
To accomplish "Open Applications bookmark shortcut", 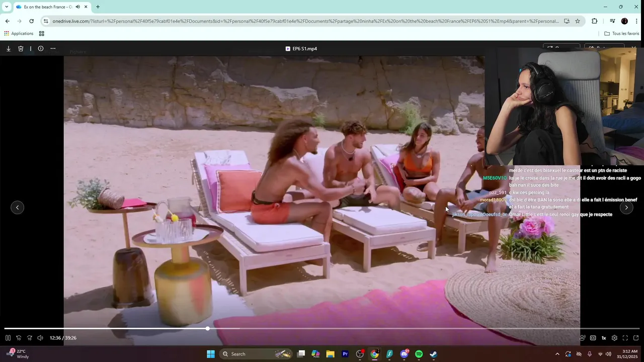I will click(x=19, y=34).
